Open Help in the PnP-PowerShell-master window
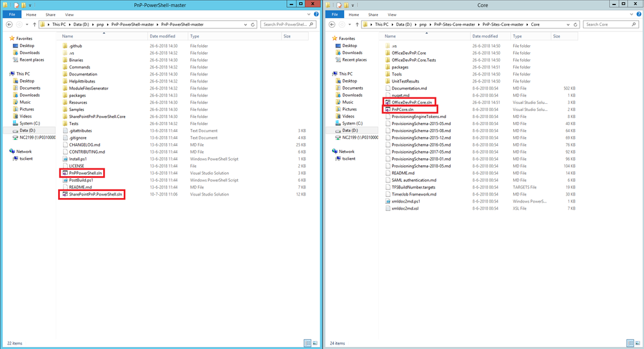644x349 pixels. pos(317,14)
